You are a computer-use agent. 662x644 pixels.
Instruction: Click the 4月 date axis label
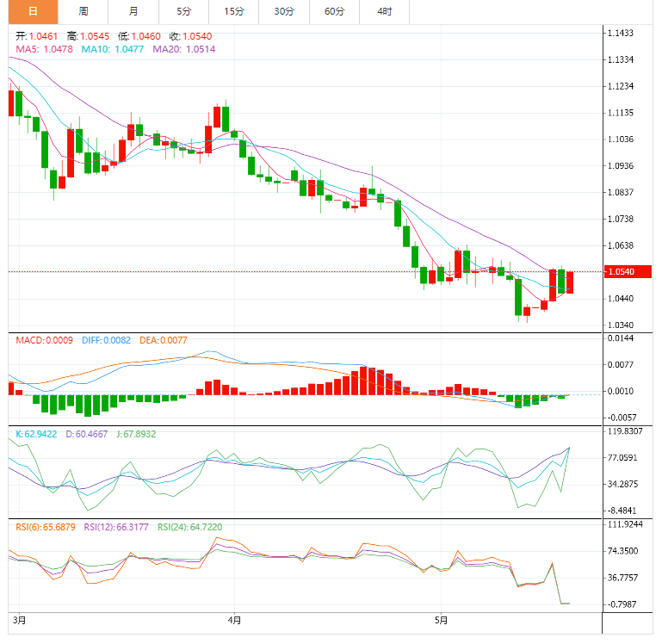coord(234,621)
